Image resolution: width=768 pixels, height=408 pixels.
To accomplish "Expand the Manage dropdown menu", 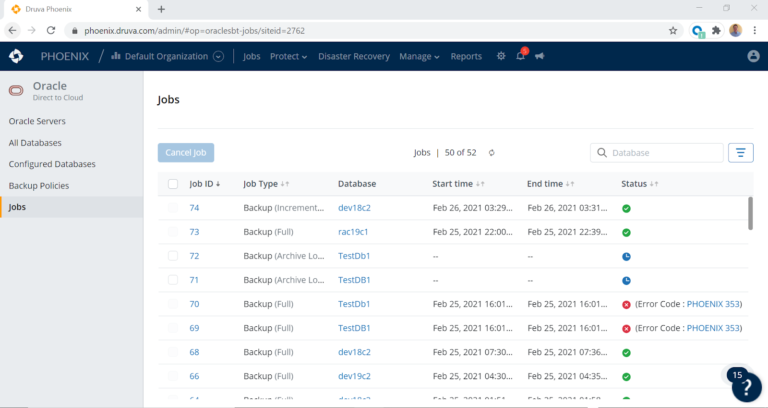I will pyautogui.click(x=419, y=57).
